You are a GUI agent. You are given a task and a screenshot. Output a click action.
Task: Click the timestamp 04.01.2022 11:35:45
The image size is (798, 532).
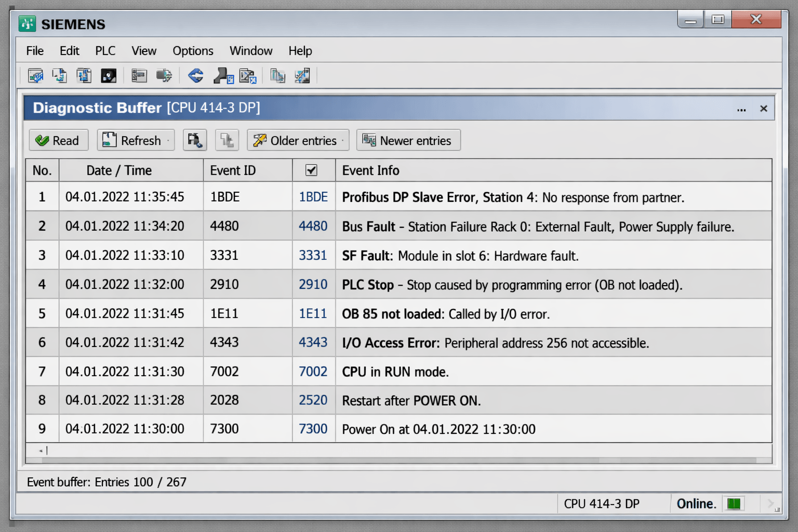click(125, 197)
